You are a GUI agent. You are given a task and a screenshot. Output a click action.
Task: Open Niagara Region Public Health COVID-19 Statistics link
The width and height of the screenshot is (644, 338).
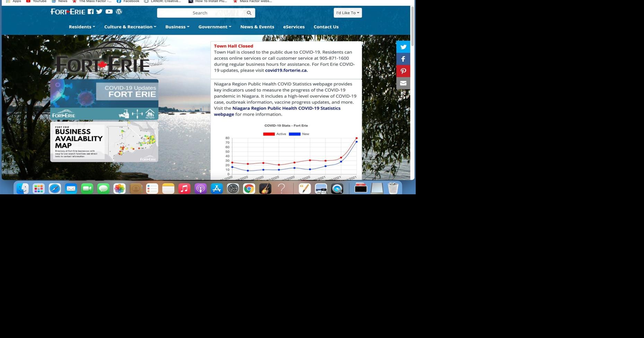[286, 108]
